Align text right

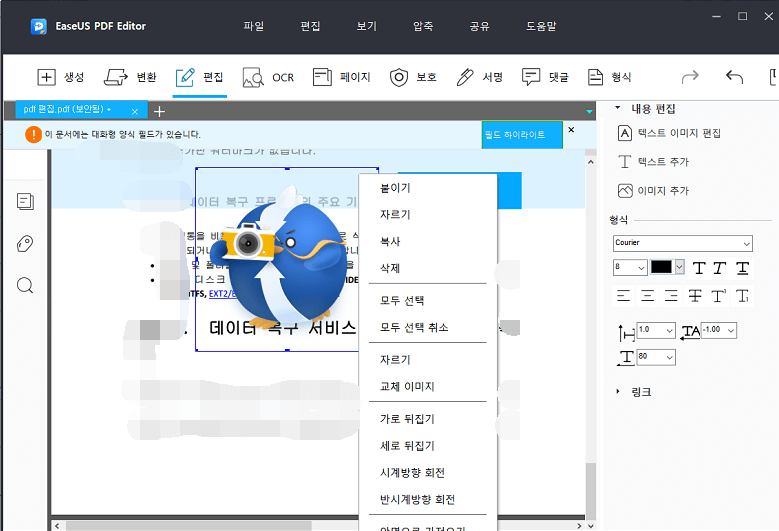tap(671, 296)
